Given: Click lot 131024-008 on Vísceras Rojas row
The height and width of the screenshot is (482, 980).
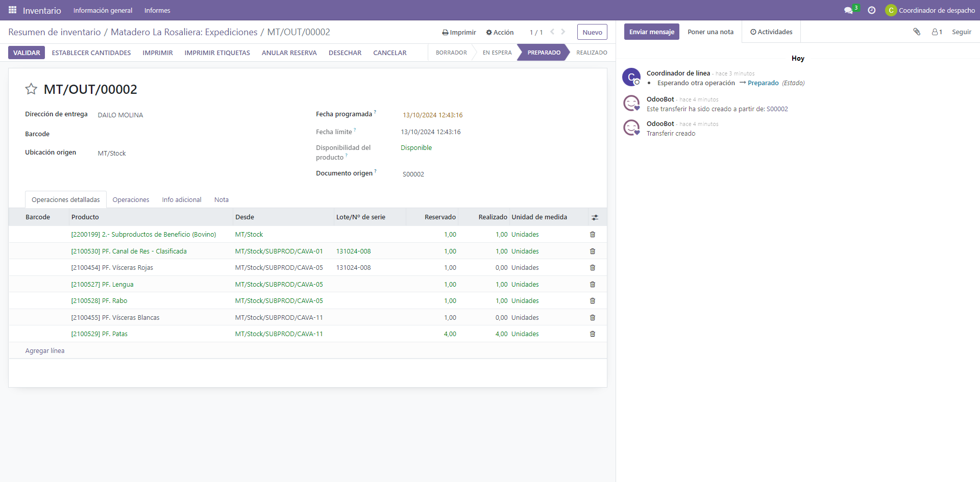Looking at the screenshot, I should coord(353,268).
